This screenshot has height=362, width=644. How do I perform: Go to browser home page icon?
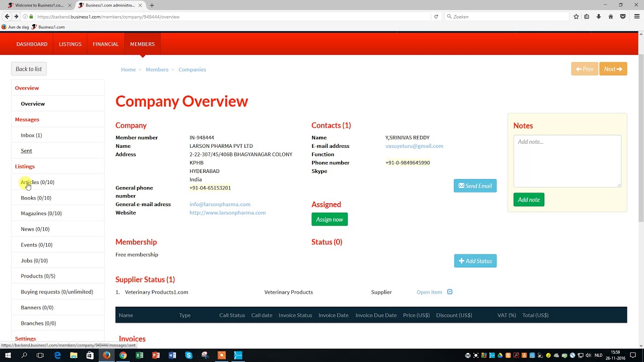[x=611, y=17]
